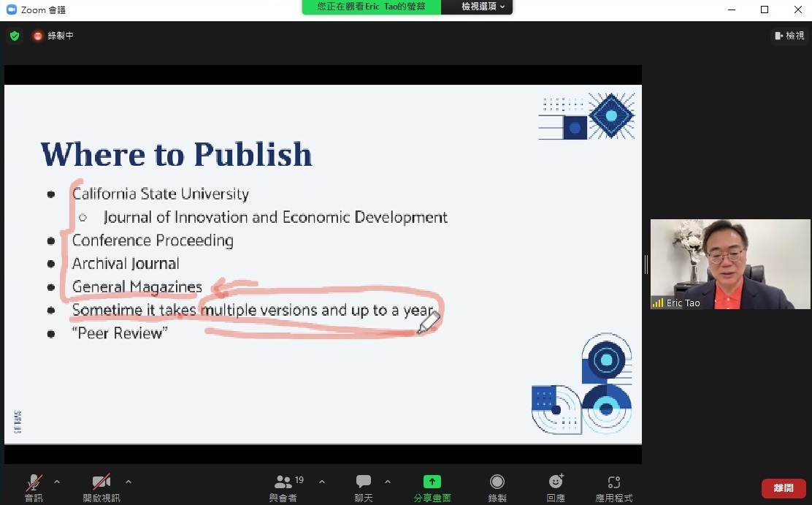Viewport: 812px width, 505px height.
Task: Select Eric Tao's video thumbnail
Action: pos(730,265)
